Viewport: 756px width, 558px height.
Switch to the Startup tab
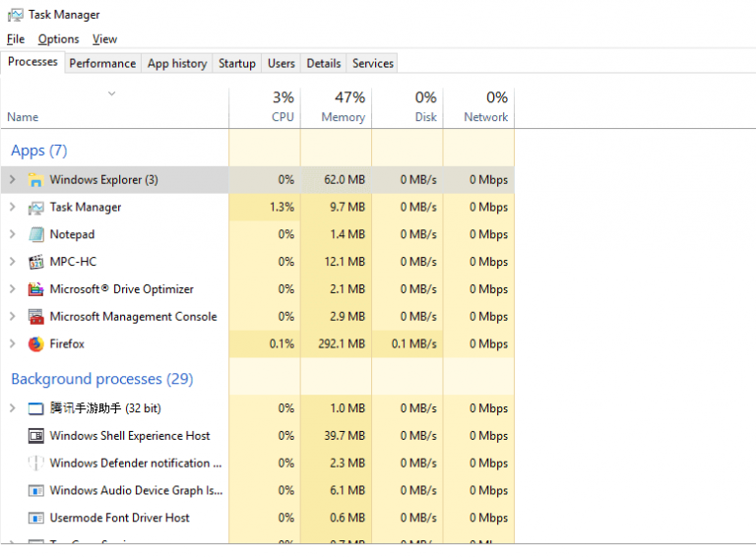pyautogui.click(x=236, y=64)
